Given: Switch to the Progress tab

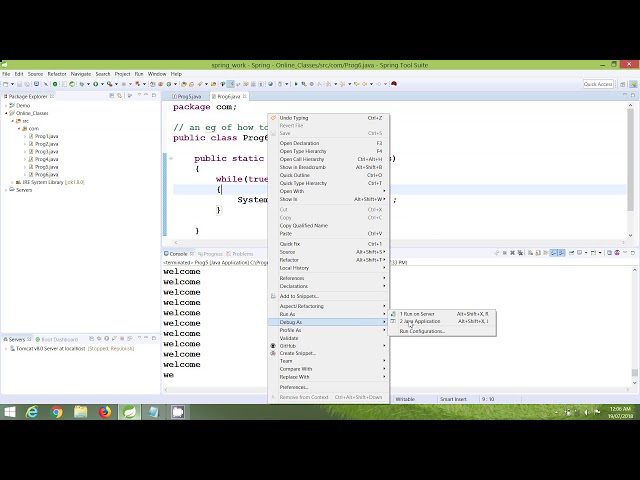Looking at the screenshot, I should click(x=210, y=254).
